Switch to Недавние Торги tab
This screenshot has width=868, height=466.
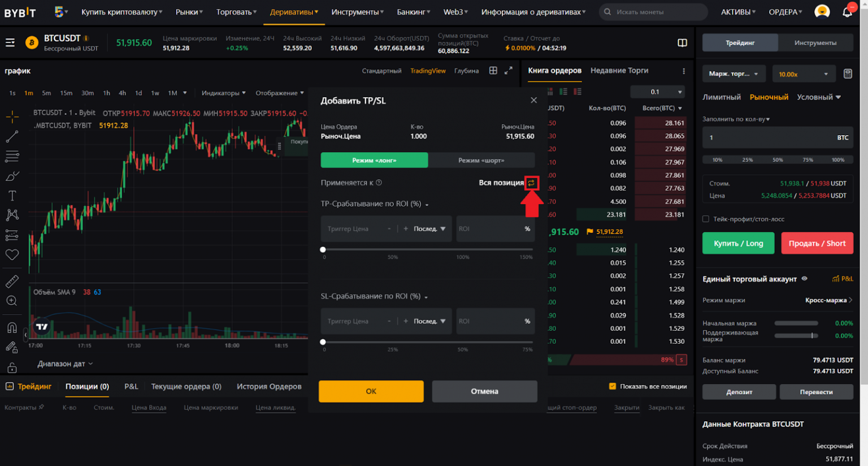619,71
